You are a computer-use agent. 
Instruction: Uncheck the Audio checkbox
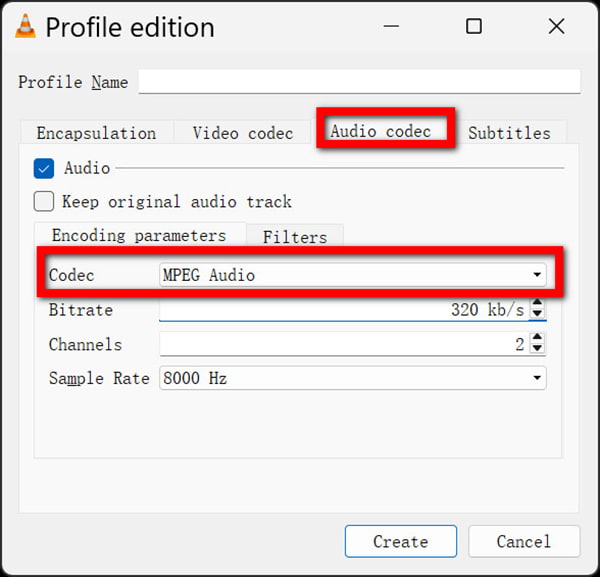coord(44,168)
